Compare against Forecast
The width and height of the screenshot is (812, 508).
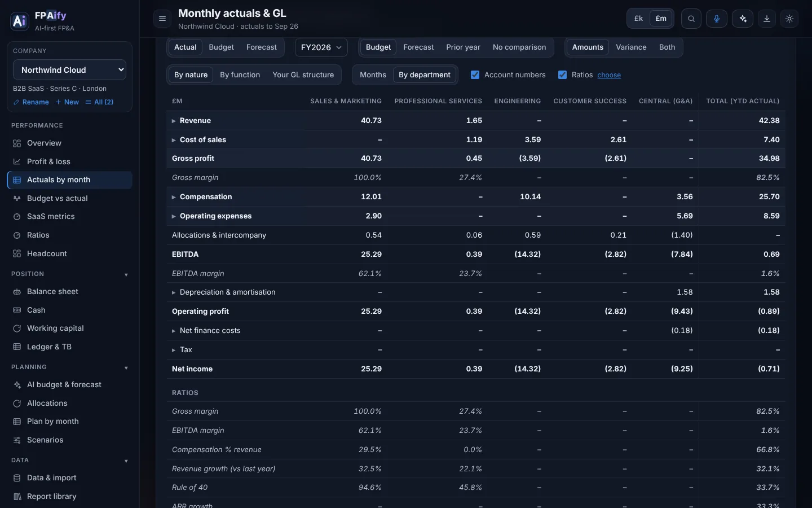tap(418, 47)
